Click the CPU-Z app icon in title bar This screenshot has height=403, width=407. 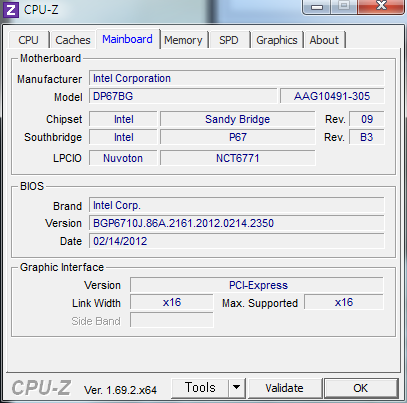click(11, 10)
